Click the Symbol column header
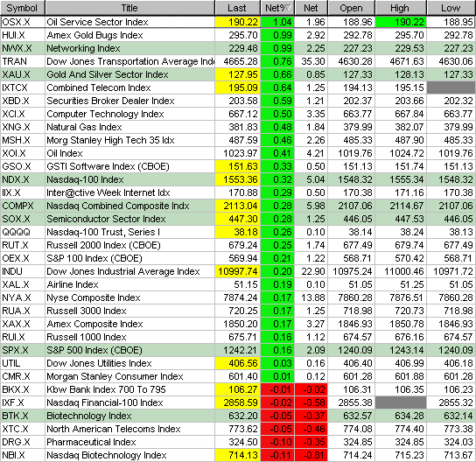The image size is (476, 462). click(x=23, y=8)
